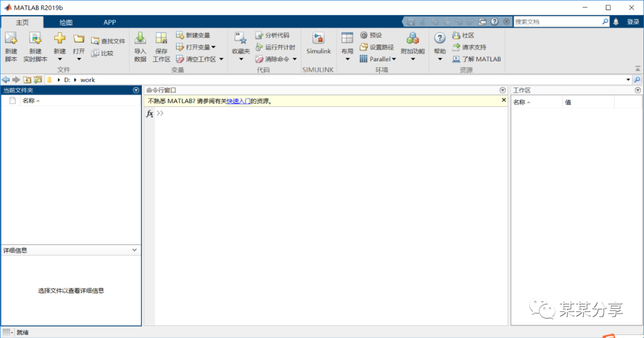Click 查找文件 (Find Files)
644x338 pixels.
109,41
